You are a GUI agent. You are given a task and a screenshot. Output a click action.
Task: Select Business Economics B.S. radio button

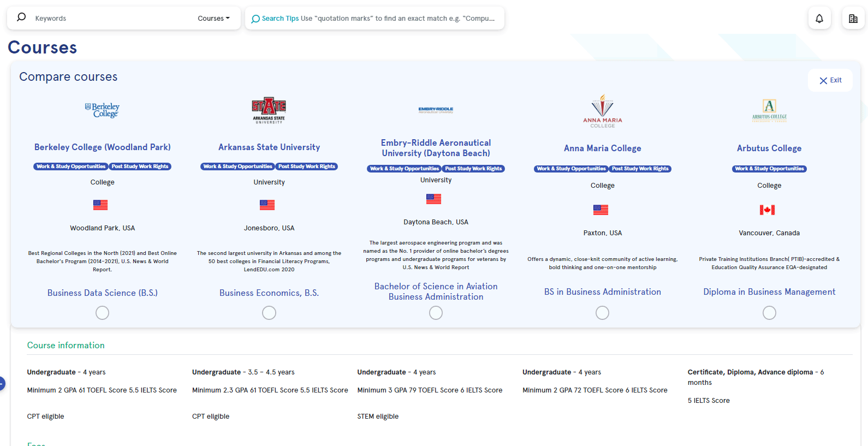coord(269,313)
